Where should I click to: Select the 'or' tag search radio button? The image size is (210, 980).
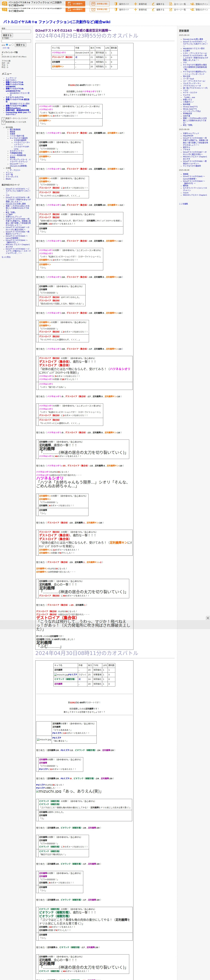13,45
